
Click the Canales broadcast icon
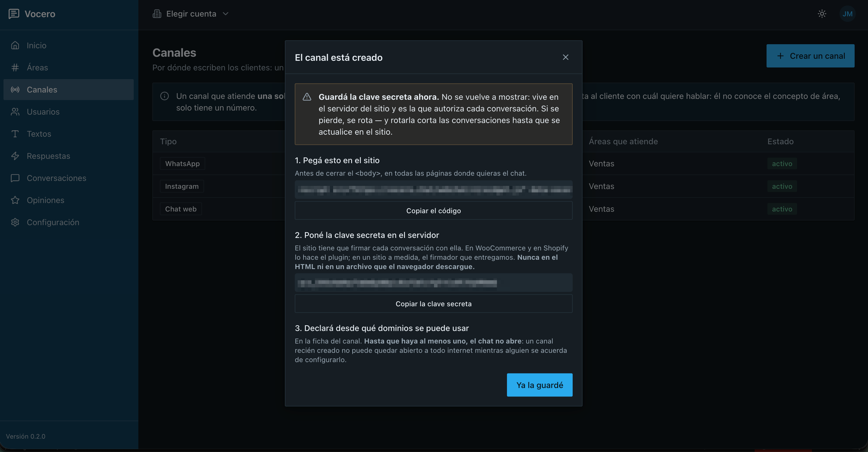15,89
